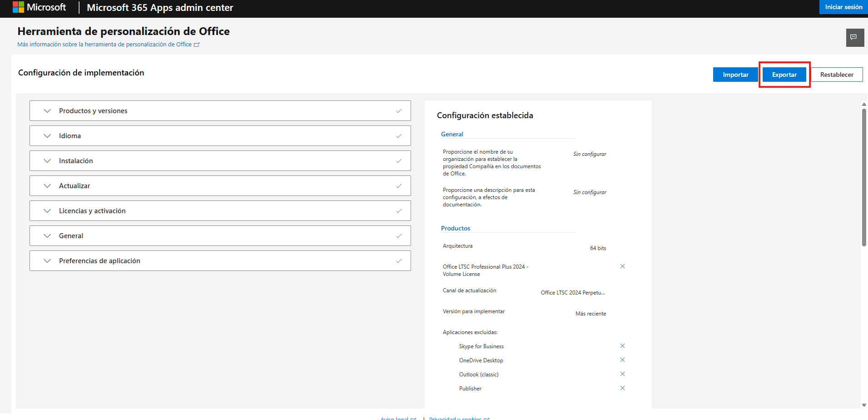The height and width of the screenshot is (420, 868).
Task: Remove Outlook (classic) from excluded apps
Action: [x=622, y=374]
